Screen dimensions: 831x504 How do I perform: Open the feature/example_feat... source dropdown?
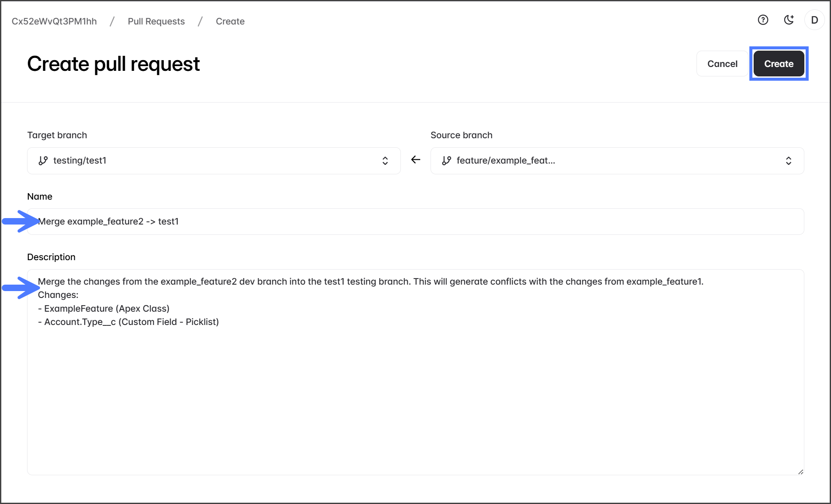[617, 161]
